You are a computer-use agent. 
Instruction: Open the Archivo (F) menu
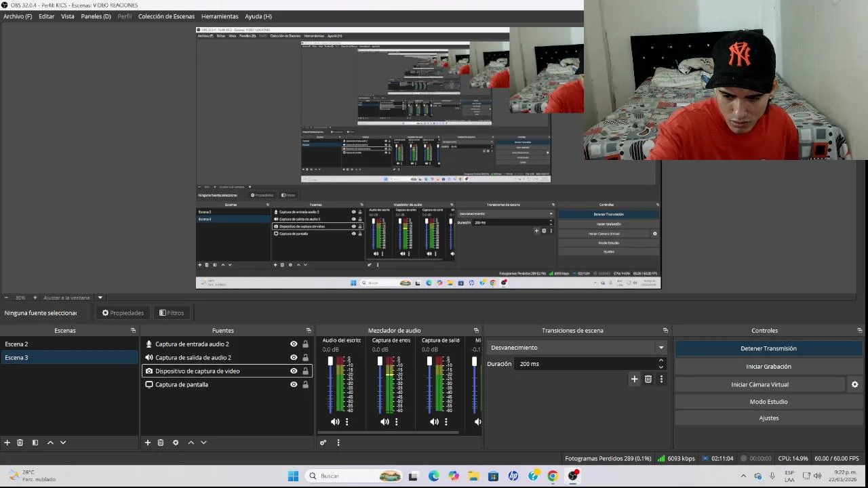pyautogui.click(x=18, y=16)
